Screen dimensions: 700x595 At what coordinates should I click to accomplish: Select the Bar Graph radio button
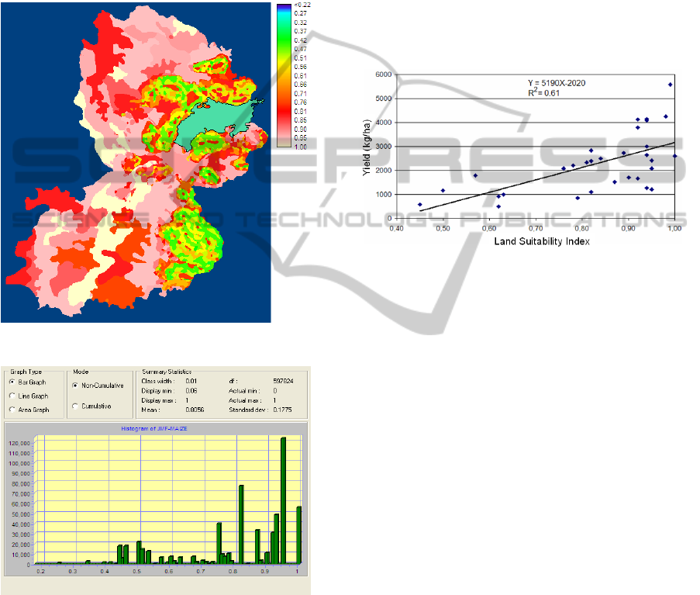(12, 382)
